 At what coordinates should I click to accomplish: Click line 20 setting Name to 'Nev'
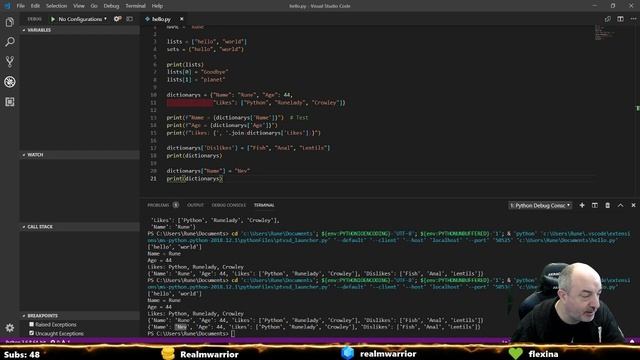pyautogui.click(x=208, y=171)
